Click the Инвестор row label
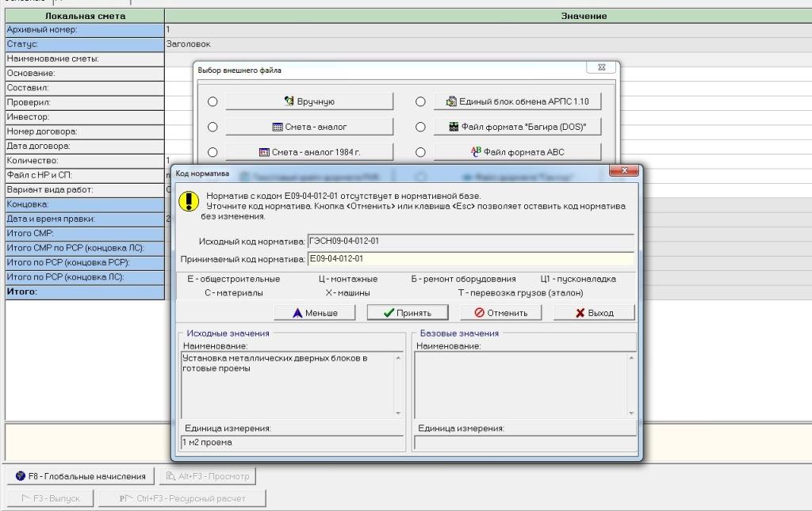Viewport: 812px width, 511px height. (85, 117)
